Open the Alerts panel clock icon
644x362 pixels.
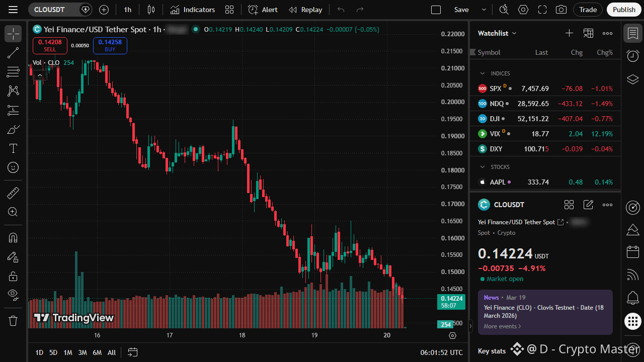[633, 56]
